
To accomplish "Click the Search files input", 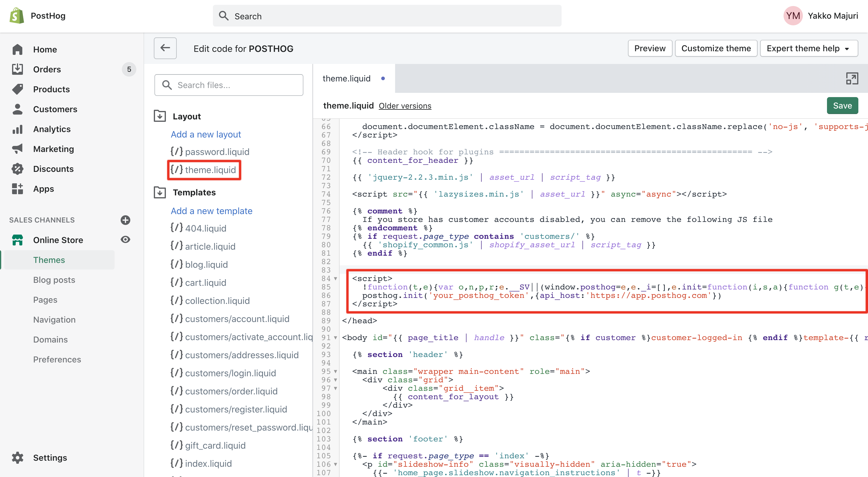I will [x=229, y=85].
